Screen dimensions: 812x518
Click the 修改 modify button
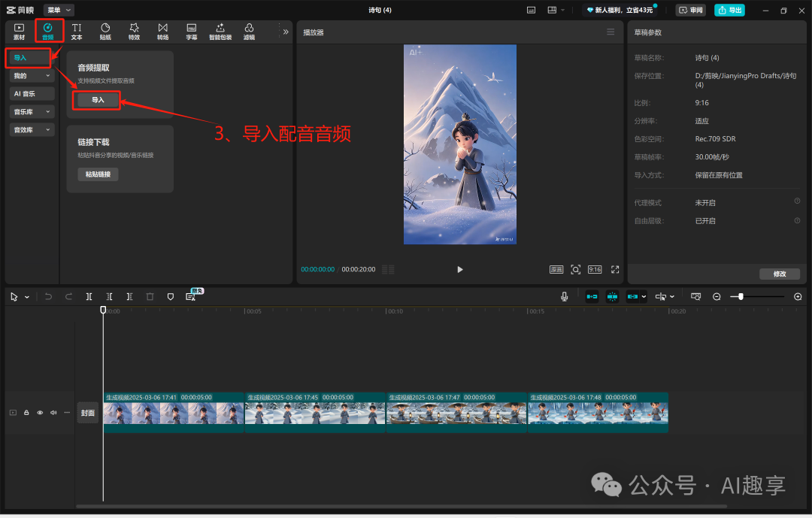tap(780, 274)
